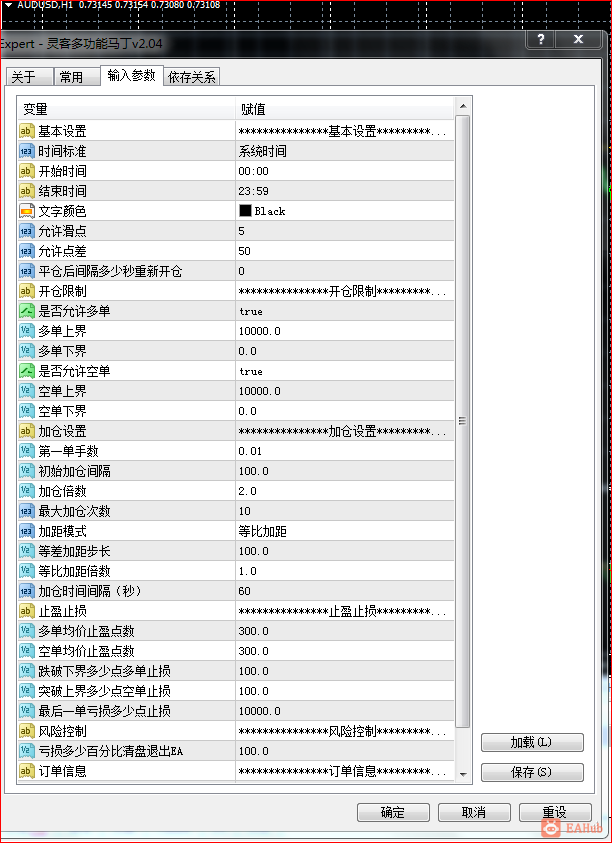The height and width of the screenshot is (843, 612).
Task: Select the 最后一单亏损多少点止损 row label
Action: pos(104,711)
